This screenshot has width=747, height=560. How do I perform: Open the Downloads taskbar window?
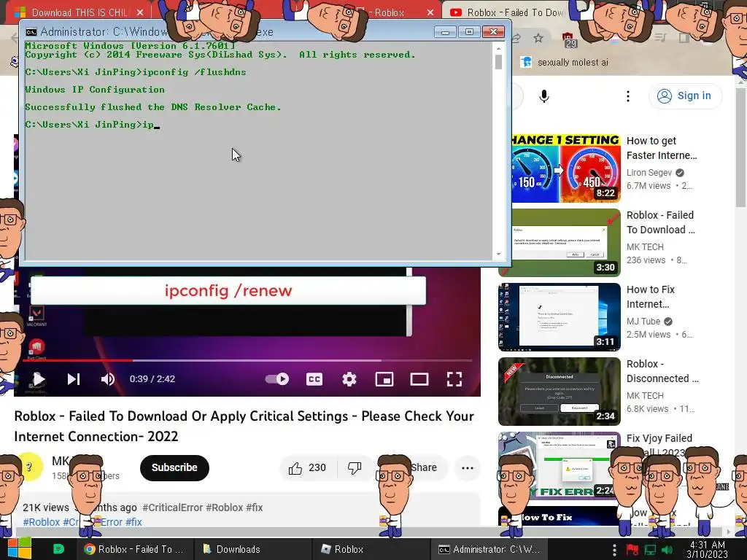(253, 549)
